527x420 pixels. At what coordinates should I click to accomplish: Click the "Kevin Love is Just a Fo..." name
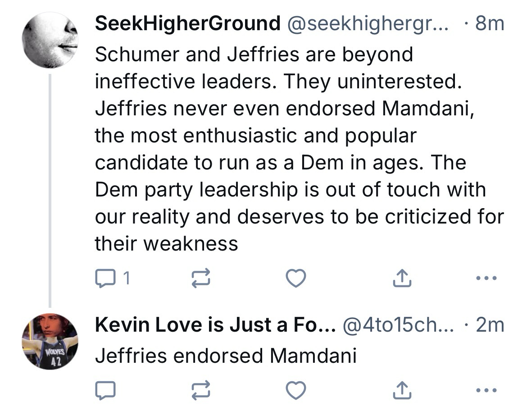[x=214, y=325]
